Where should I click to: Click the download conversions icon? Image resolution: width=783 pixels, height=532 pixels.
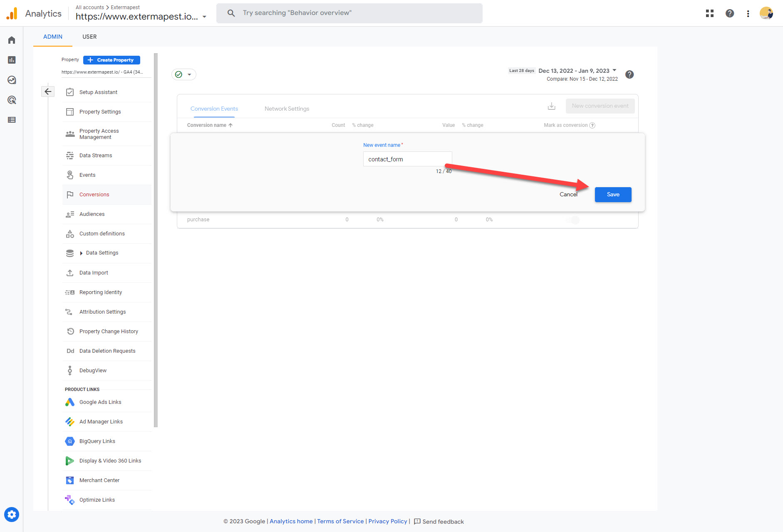[x=552, y=106]
